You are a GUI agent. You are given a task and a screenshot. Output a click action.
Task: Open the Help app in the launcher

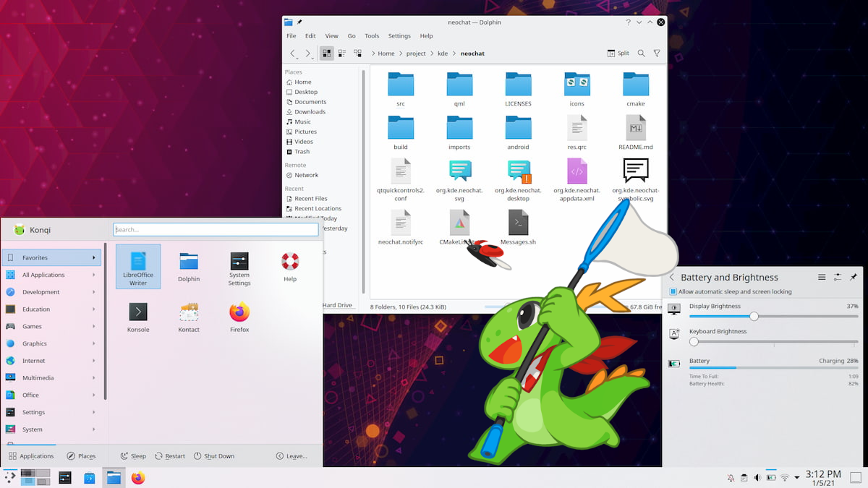coord(290,266)
